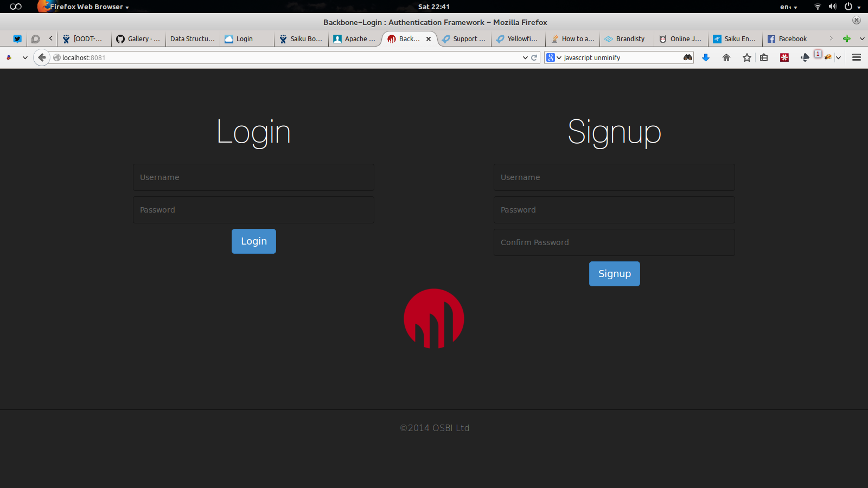868x488 pixels.
Task: Show bookmarks list icon
Action: click(x=764, y=57)
